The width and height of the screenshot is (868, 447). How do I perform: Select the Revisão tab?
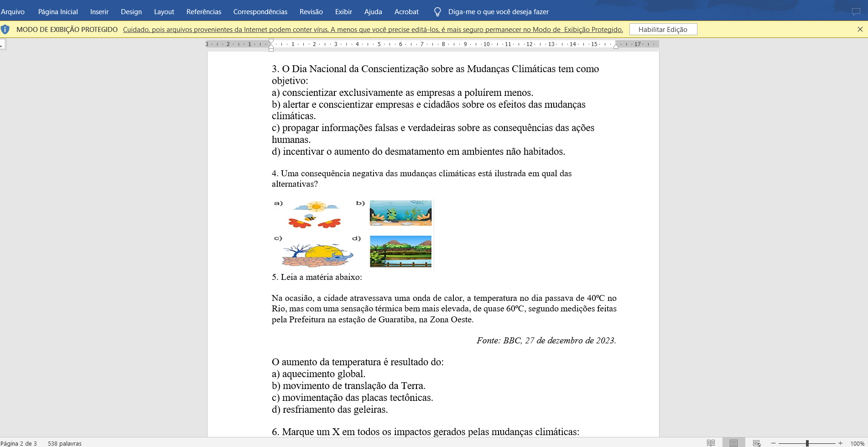pos(311,12)
